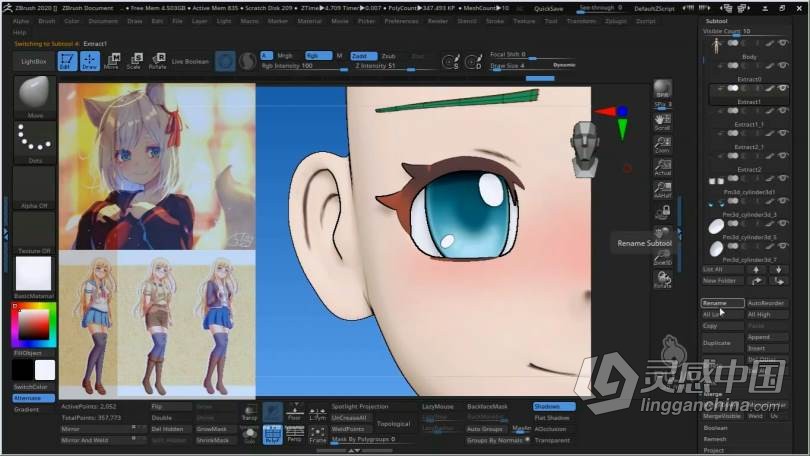Image resolution: width=810 pixels, height=456 pixels.
Task: Click the Duplicate subtool button
Action: [x=722, y=343]
